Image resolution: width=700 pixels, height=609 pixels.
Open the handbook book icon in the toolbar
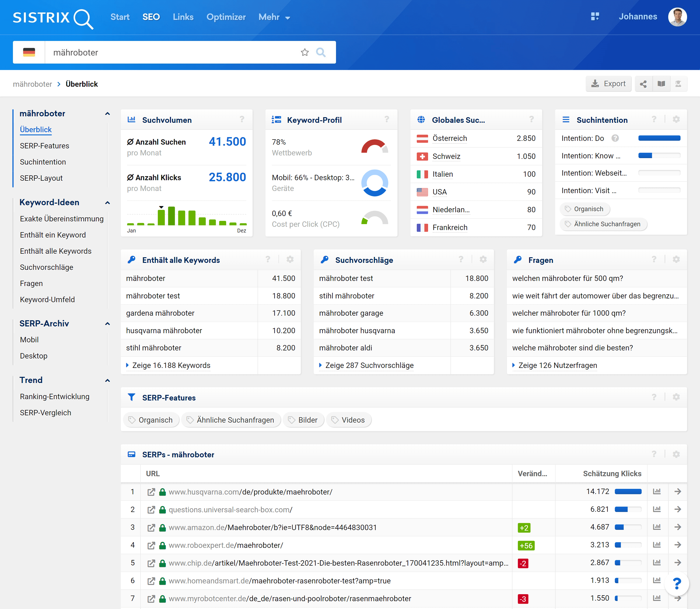click(661, 84)
